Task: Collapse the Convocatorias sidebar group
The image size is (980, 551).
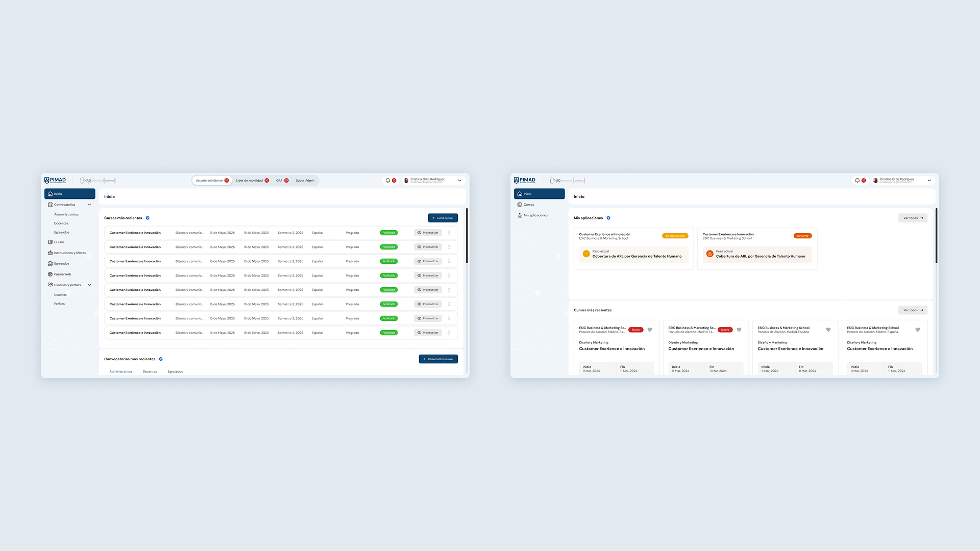Action: coord(90,205)
